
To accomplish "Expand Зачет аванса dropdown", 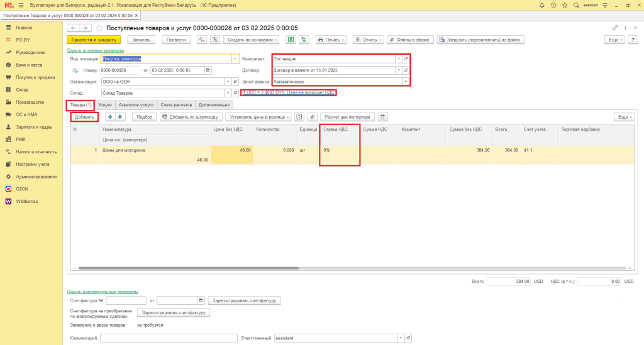I will (x=406, y=82).
